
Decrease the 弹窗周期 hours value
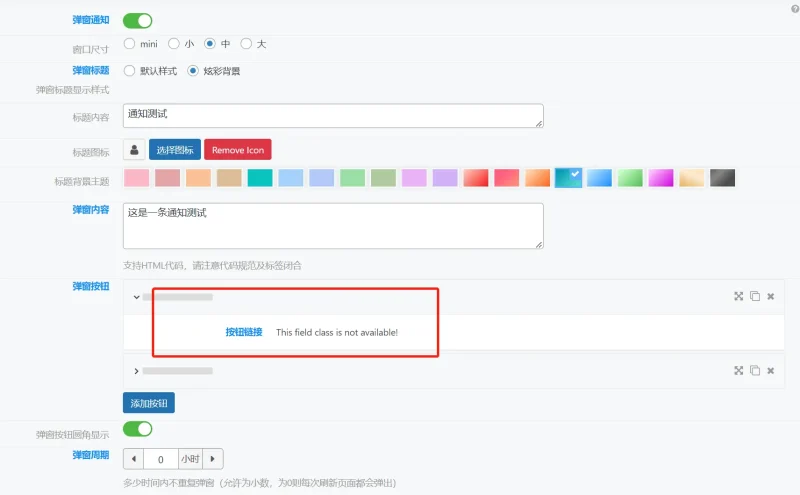point(134,459)
